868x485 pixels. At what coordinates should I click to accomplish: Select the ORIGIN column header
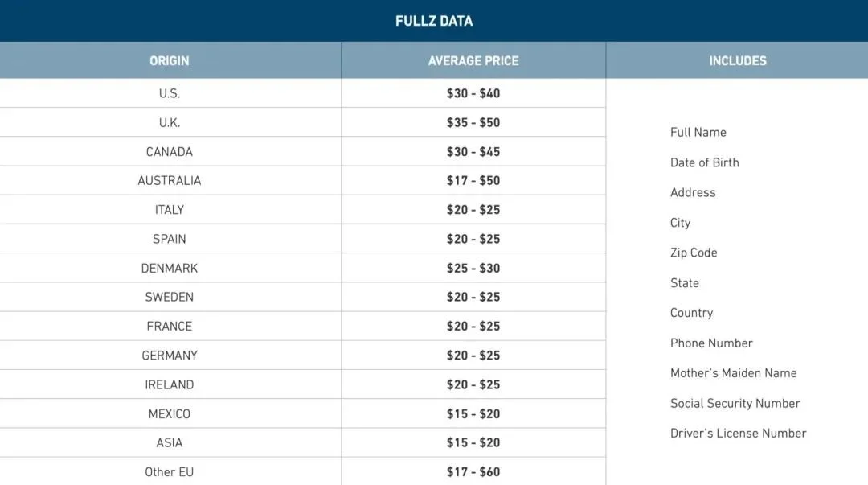pos(170,60)
